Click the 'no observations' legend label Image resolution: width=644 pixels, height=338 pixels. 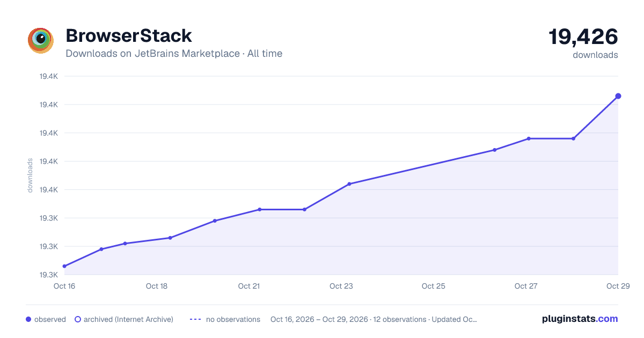point(233,319)
